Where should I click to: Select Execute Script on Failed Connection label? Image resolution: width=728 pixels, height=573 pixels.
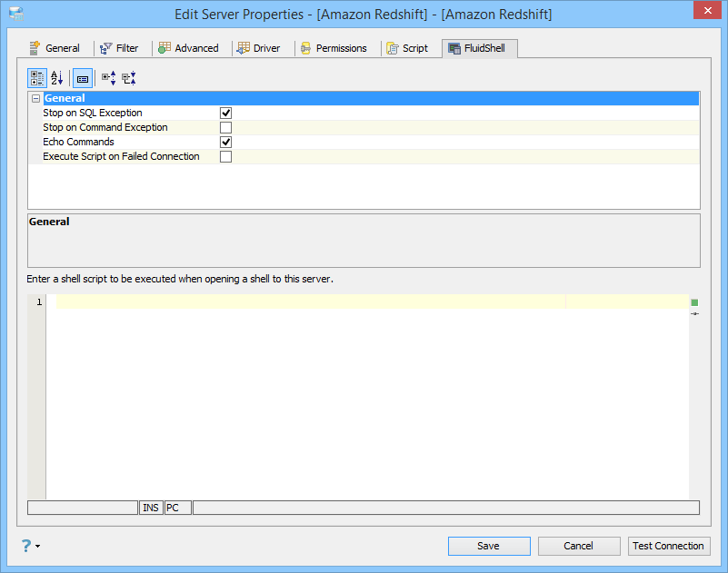[x=121, y=156]
